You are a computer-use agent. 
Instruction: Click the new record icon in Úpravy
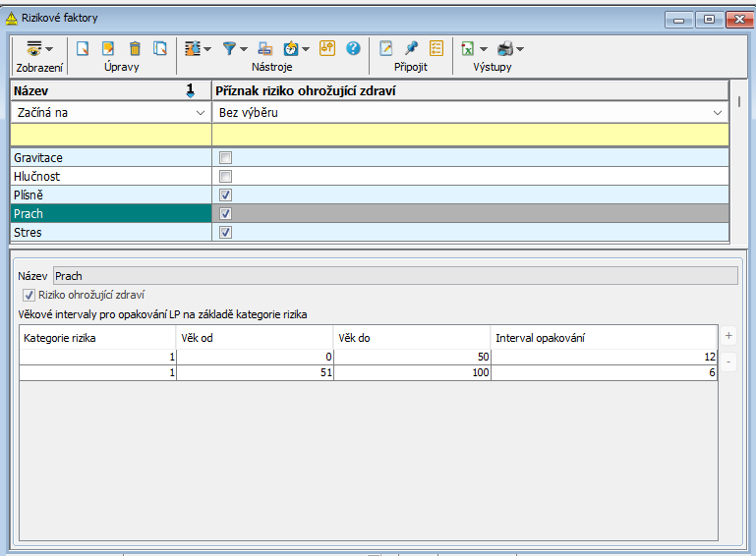click(84, 47)
